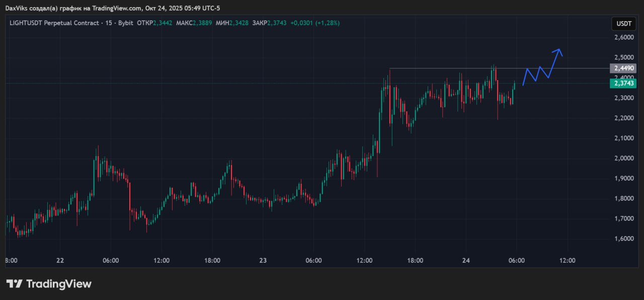Click the DaxViks chart caption at top
644x300 pixels.
tap(112, 8)
